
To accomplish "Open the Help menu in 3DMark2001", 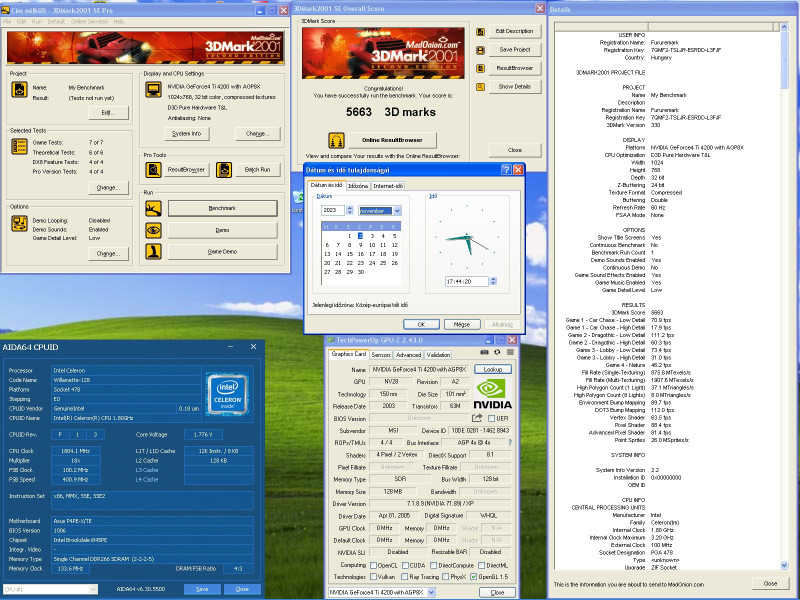I will [x=119, y=21].
